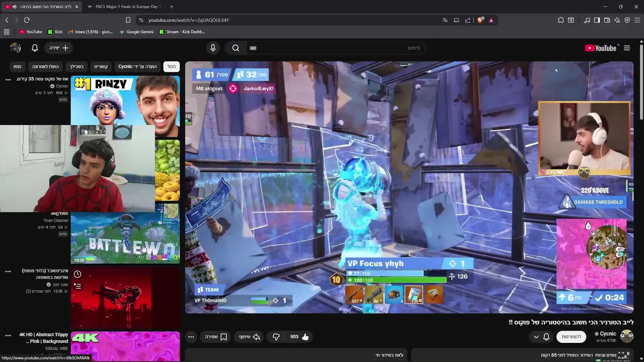The image size is (644, 362).
Task: Save the video with שמירה button
Action: 216,337
